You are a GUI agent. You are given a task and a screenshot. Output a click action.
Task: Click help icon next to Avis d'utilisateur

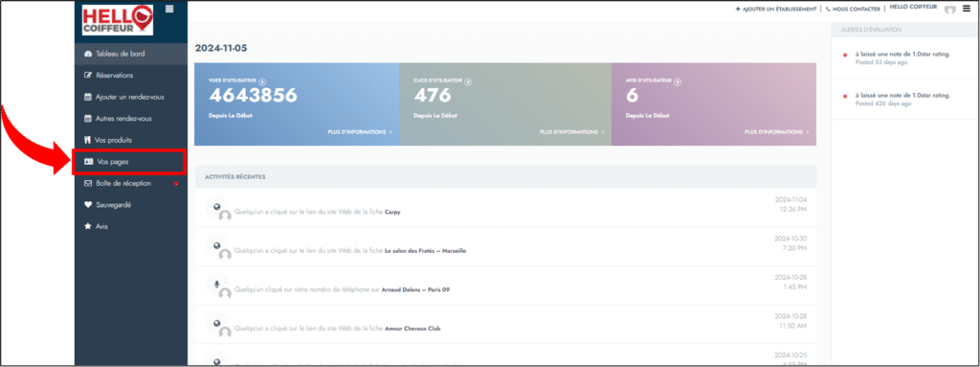(678, 81)
